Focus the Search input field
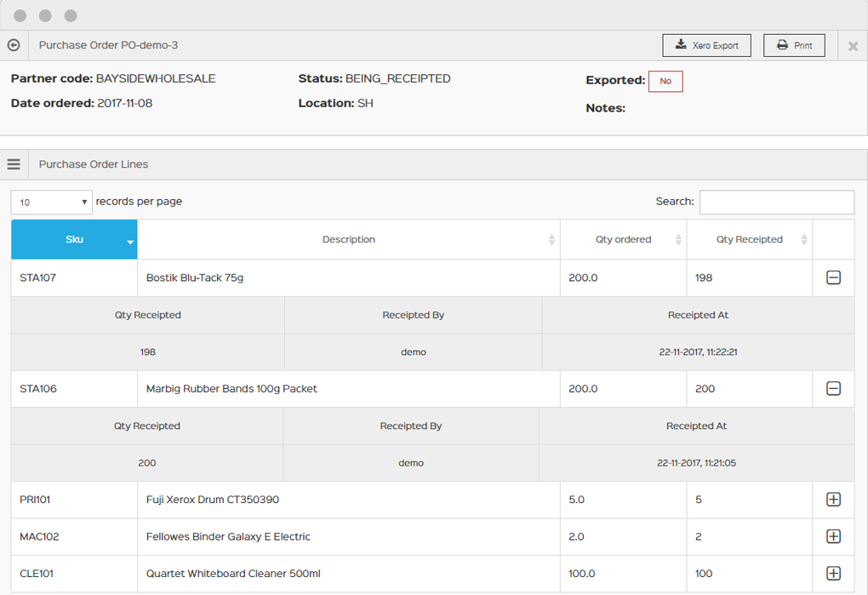Viewport: 868px width, 595px height. (777, 202)
